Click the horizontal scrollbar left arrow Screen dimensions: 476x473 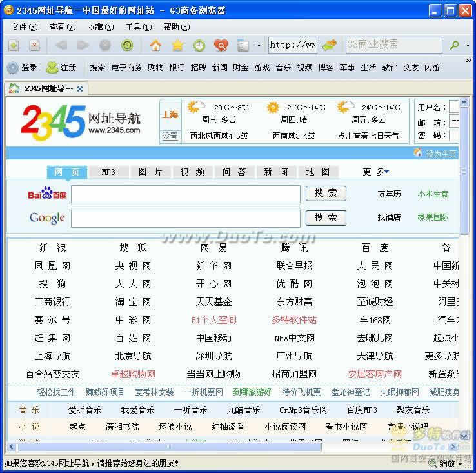point(12,447)
